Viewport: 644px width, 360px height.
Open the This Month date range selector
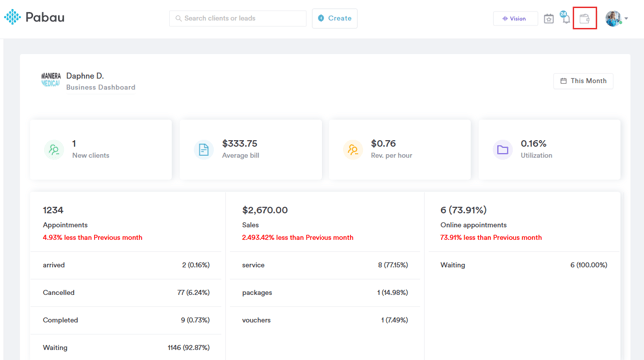pyautogui.click(x=583, y=81)
